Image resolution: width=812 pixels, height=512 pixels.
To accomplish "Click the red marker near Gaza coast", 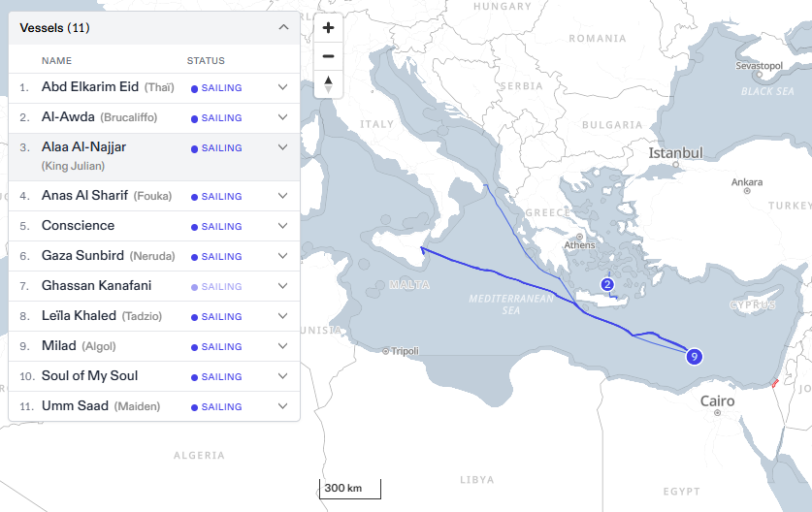I will [773, 384].
